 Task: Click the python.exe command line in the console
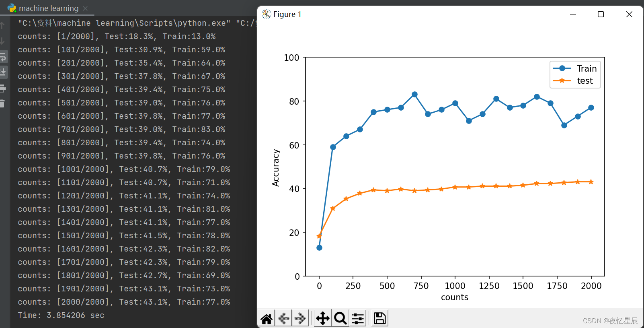pos(137,23)
